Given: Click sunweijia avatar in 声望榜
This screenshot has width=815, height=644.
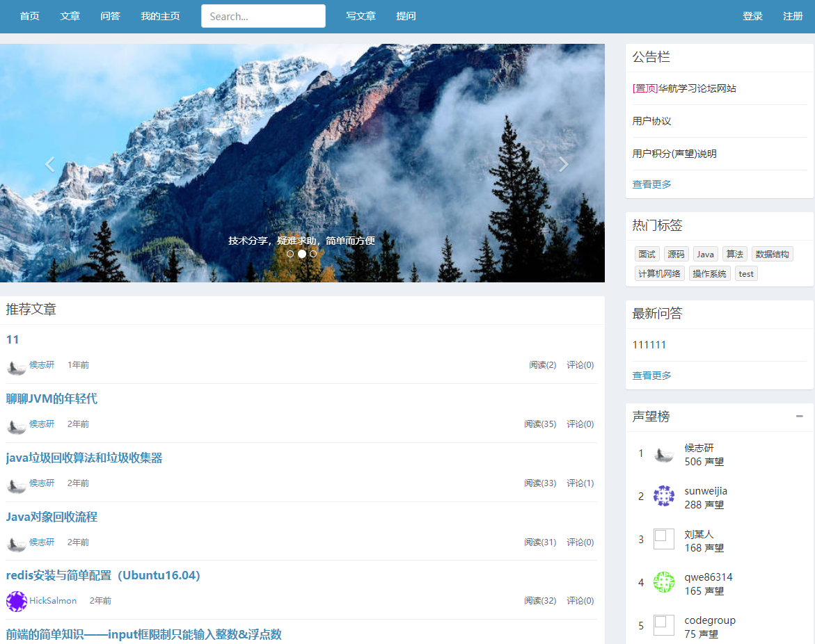Looking at the screenshot, I should (664, 496).
